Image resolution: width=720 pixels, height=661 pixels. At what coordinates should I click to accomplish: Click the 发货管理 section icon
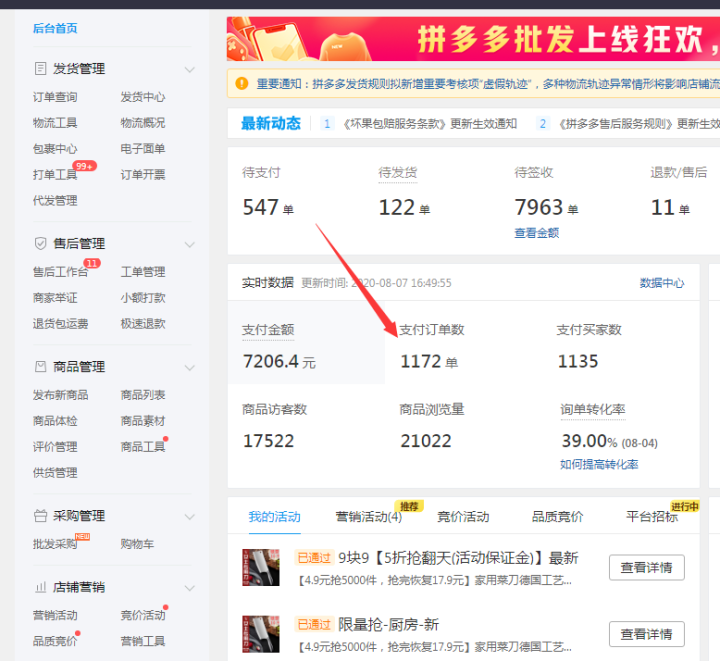pyautogui.click(x=40, y=69)
